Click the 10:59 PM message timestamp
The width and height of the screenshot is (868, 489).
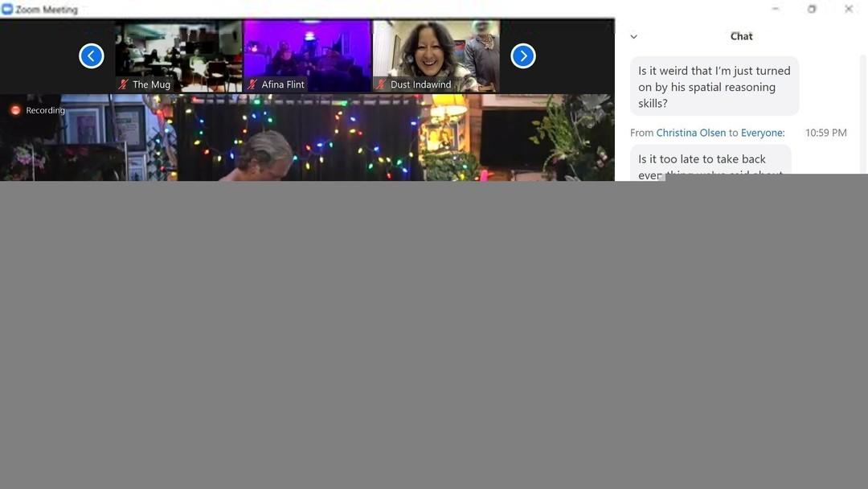coord(825,133)
